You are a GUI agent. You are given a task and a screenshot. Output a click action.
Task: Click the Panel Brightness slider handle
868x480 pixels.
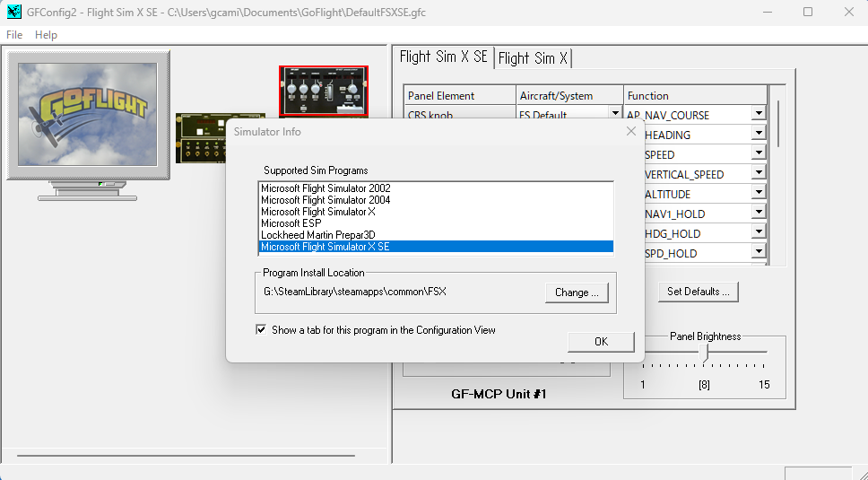[704, 354]
